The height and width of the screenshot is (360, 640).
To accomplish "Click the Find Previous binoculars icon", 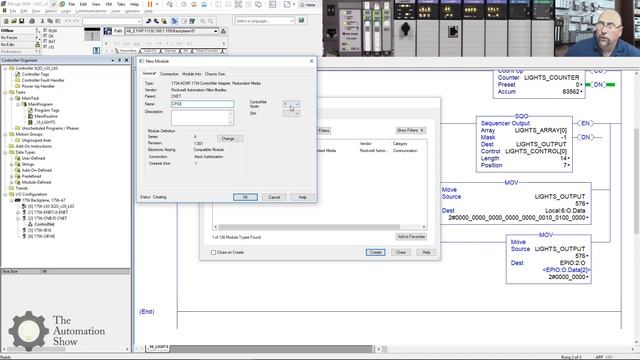I will click(149, 21).
